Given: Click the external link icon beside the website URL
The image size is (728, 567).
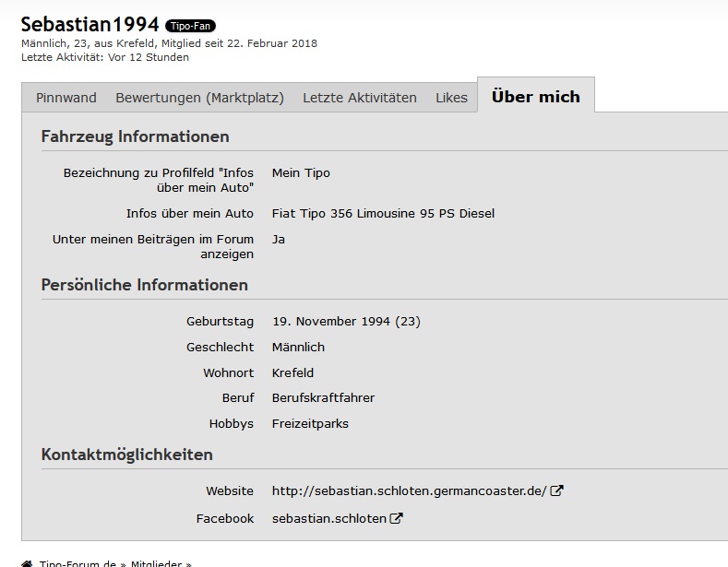Looking at the screenshot, I should [556, 491].
